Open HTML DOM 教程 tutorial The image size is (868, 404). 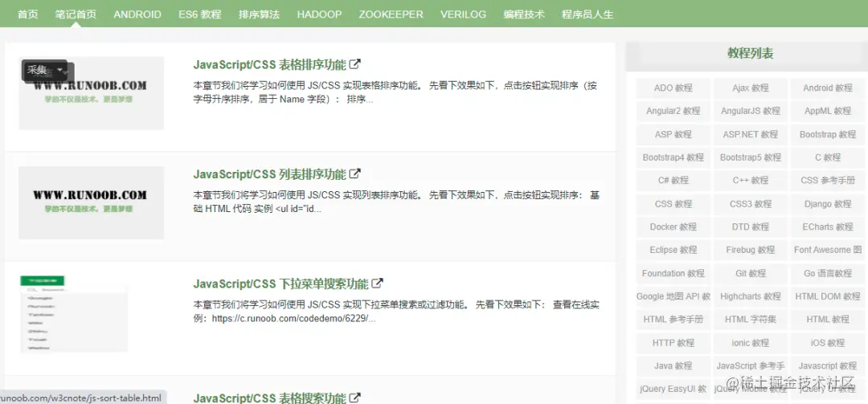click(828, 296)
